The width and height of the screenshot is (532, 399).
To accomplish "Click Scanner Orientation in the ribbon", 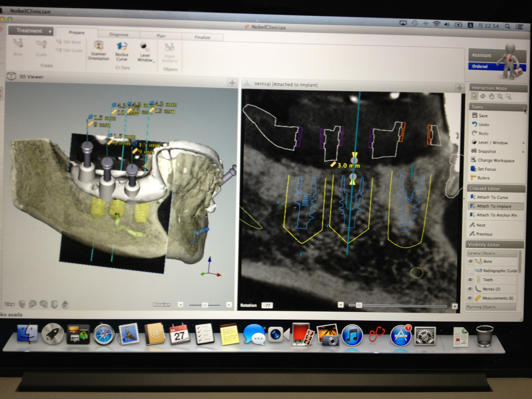I will point(98,51).
